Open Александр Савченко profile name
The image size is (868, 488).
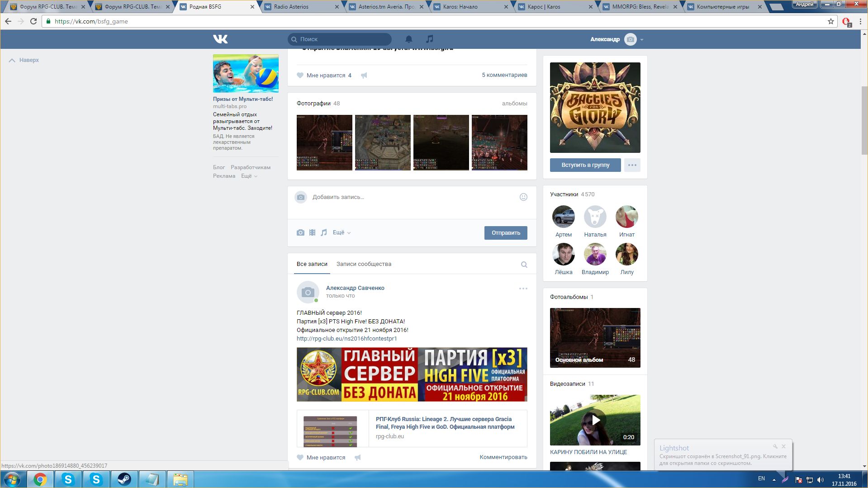coord(355,288)
